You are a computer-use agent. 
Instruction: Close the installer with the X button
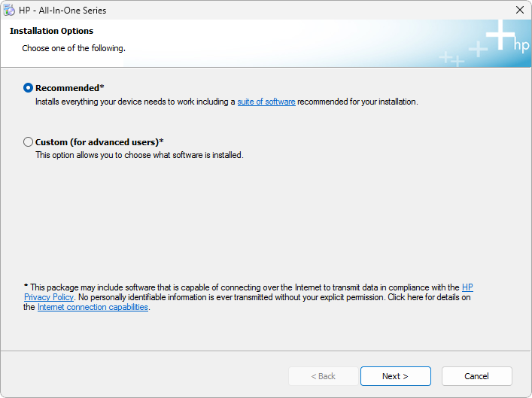[520, 11]
